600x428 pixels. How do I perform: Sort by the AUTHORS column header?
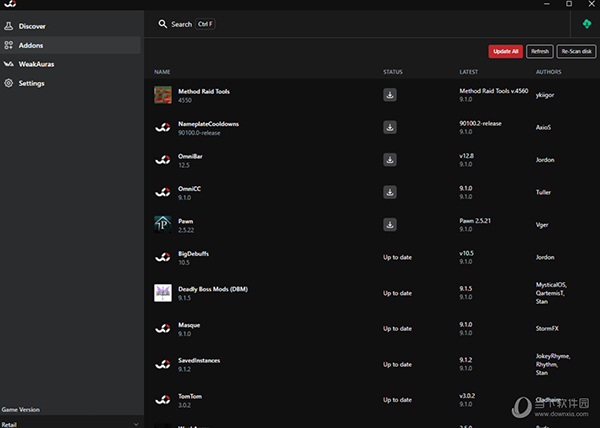click(x=548, y=72)
